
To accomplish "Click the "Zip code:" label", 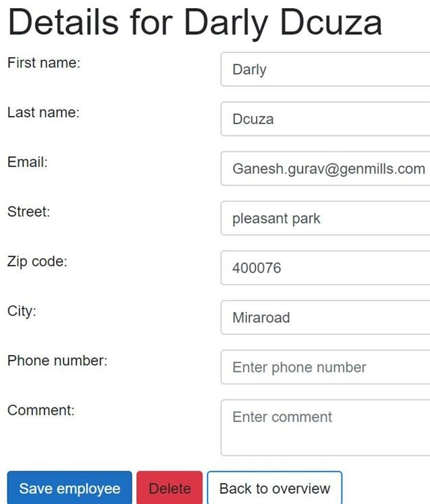I will click(37, 262).
